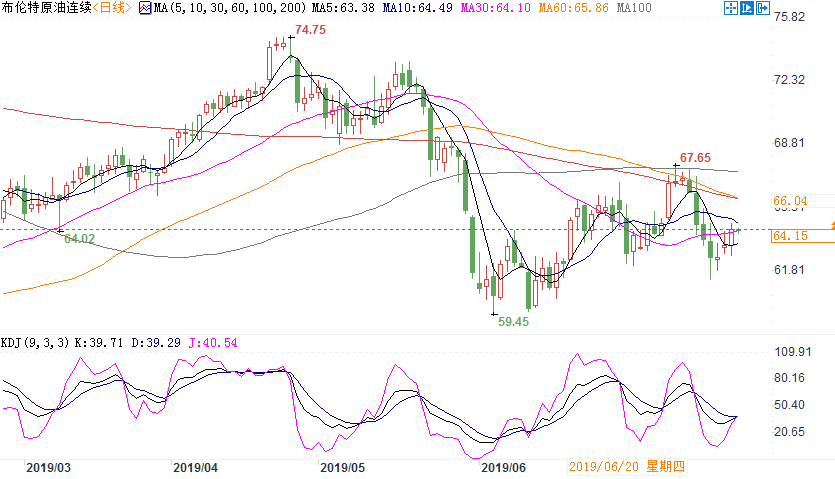Click the MA30:64.10 legend value
The height and width of the screenshot is (479, 835).
495,8
